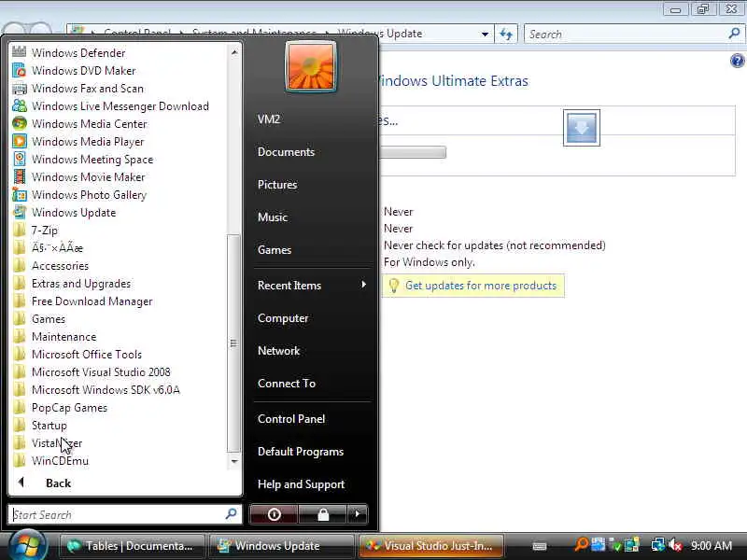The height and width of the screenshot is (560, 747).
Task: Open Control Panel from Start menu
Action: [291, 419]
